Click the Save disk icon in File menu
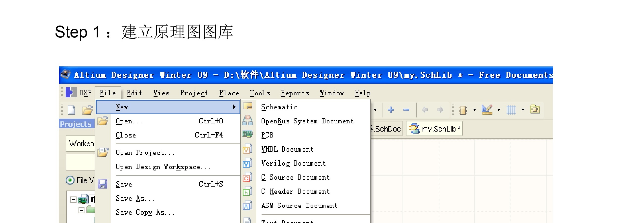The image size is (644, 223). [103, 184]
